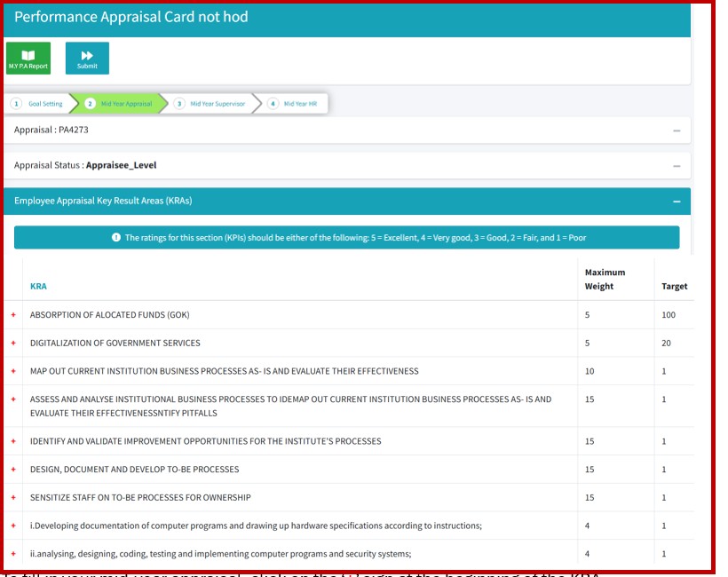Open the M.Y P.A Report button
The image size is (728, 577).
tap(28, 58)
